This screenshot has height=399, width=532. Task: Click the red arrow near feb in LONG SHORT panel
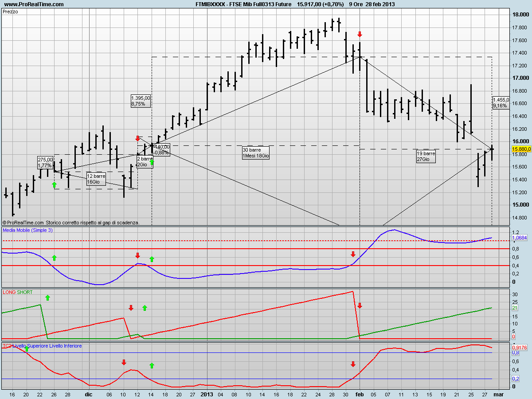click(x=360, y=305)
